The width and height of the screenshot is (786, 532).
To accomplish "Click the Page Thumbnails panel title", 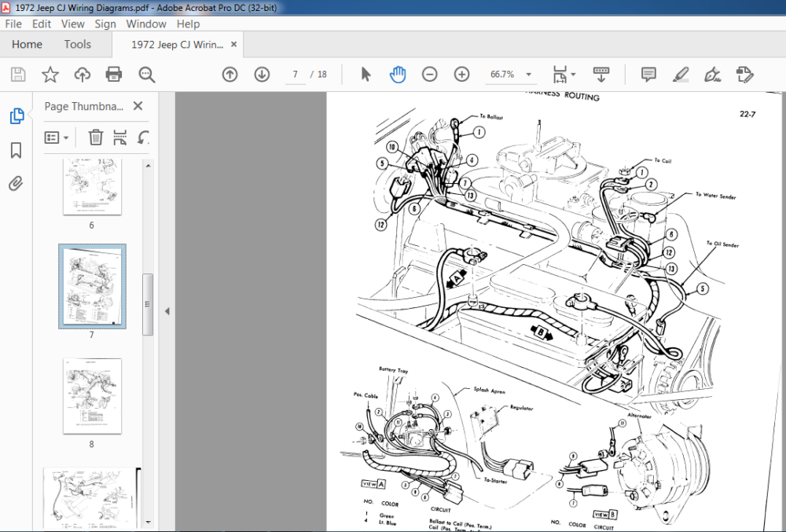I will click(84, 106).
